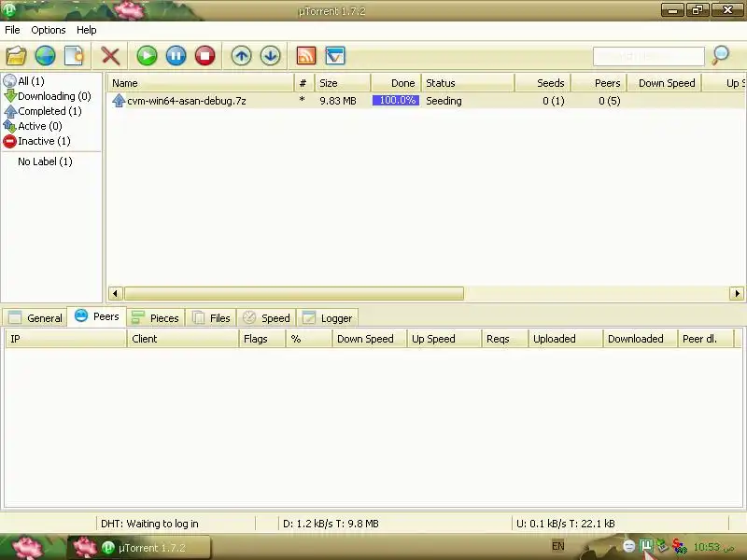This screenshot has width=747, height=560.
Task: Switch to the Files tab
Action: pos(211,318)
